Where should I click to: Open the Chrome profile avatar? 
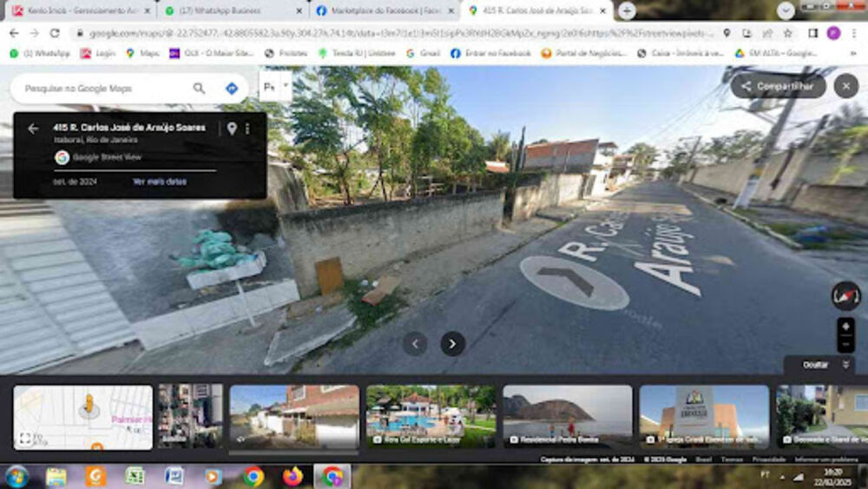(833, 33)
